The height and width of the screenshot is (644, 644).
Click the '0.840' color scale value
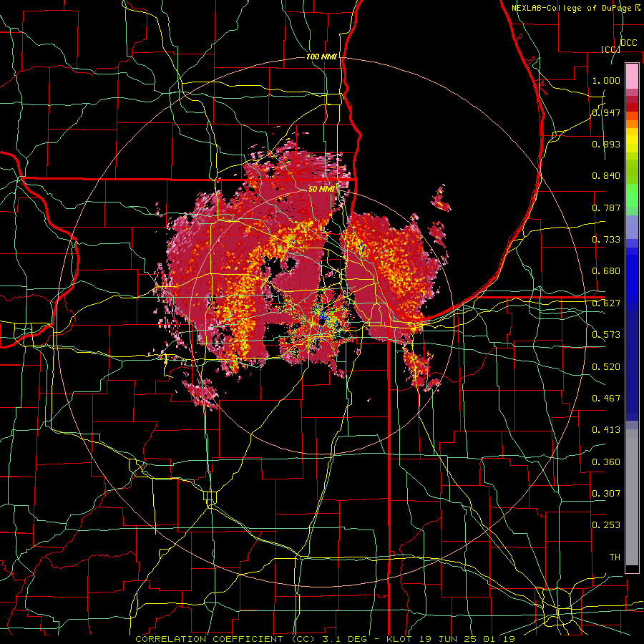coord(606,176)
